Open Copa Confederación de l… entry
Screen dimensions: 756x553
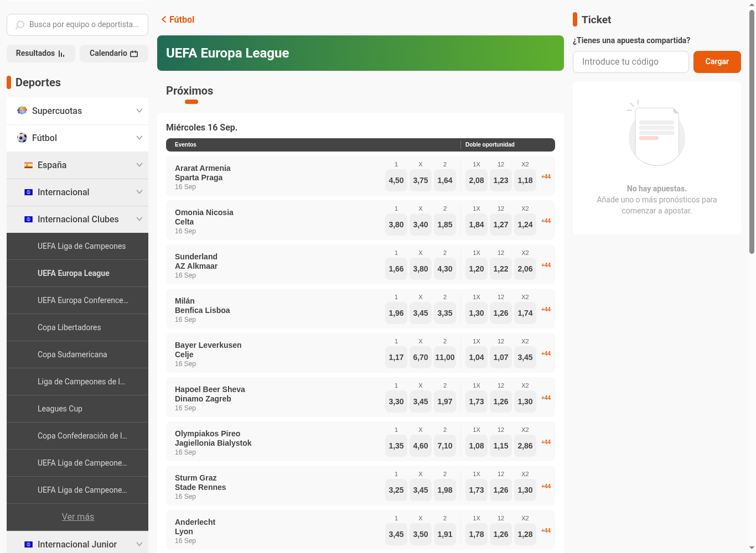[x=77, y=436]
